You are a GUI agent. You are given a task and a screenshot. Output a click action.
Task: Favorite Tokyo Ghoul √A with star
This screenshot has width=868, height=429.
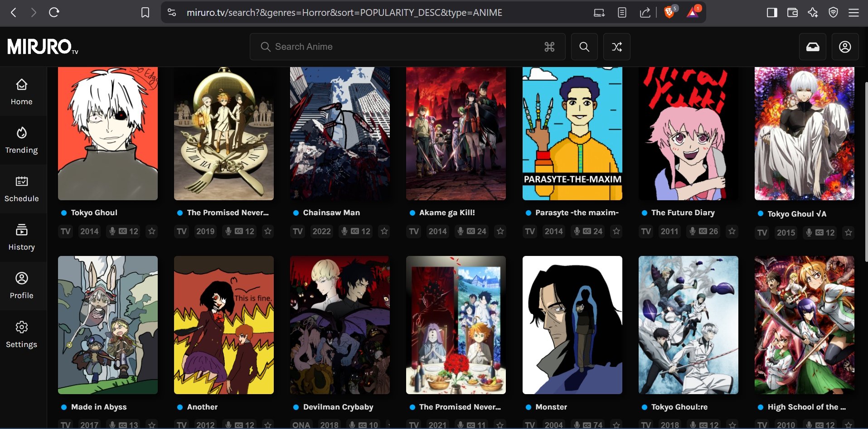pyautogui.click(x=849, y=232)
